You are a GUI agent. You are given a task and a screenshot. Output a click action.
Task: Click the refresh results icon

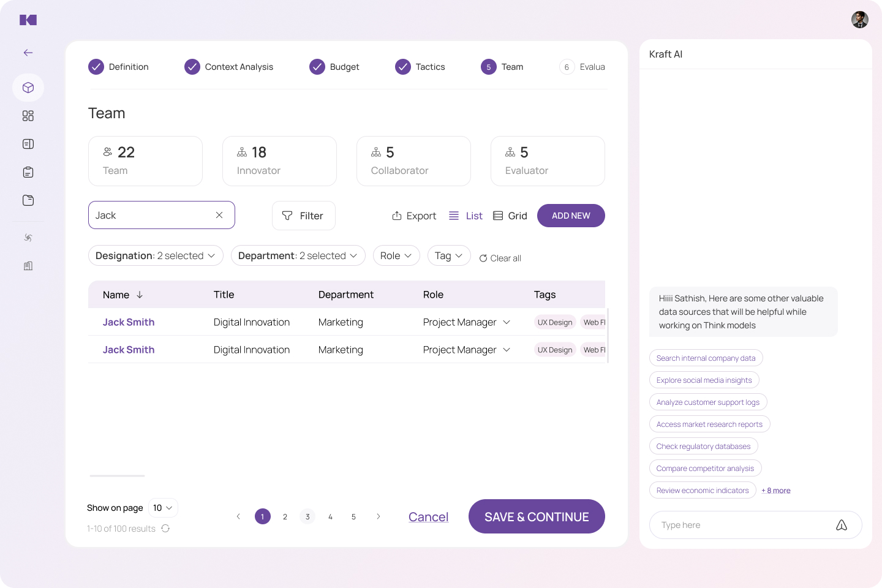click(x=165, y=529)
